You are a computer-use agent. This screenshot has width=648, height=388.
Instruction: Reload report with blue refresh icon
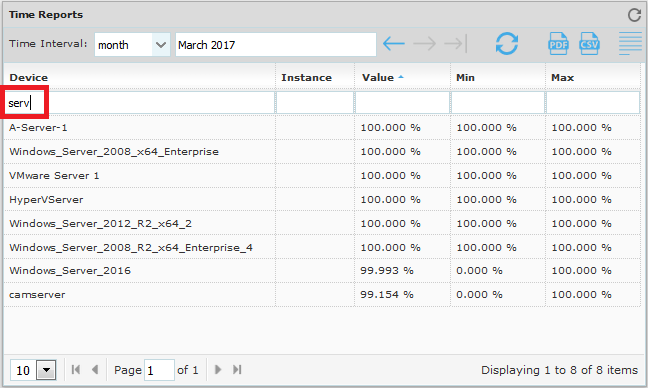(x=507, y=44)
